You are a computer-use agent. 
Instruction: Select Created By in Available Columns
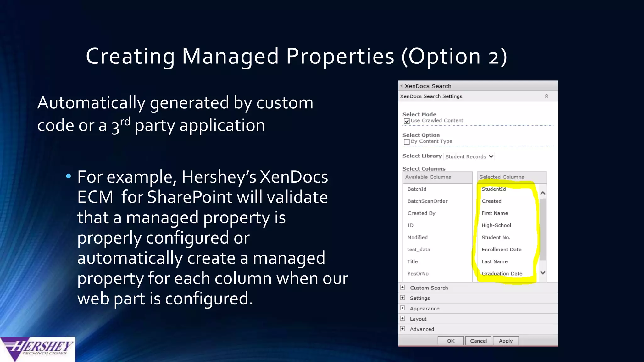click(x=421, y=213)
